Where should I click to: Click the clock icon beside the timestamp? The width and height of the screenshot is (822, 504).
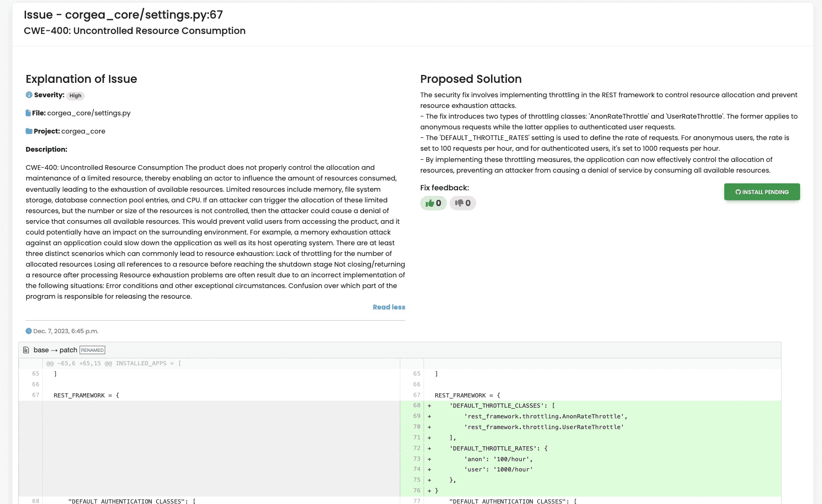(x=29, y=331)
